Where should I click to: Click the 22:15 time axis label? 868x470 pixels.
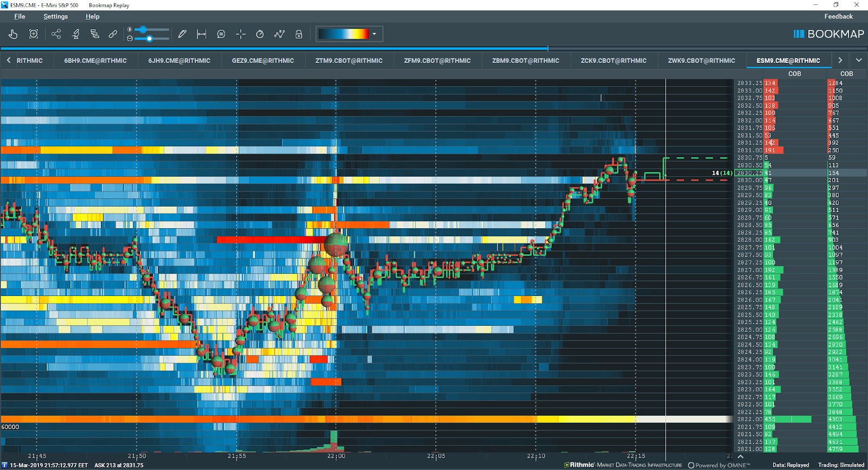click(636, 456)
